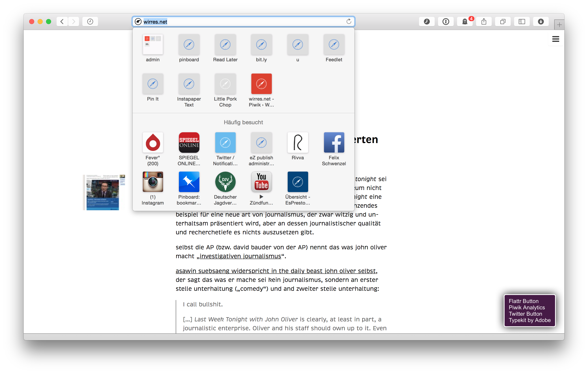The width and height of the screenshot is (588, 374).
Task: Go back with the back arrow button
Action: point(62,22)
